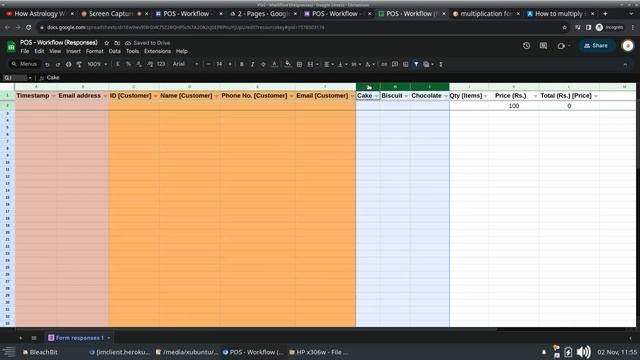This screenshot has height=360, width=640.
Task: Click the Add sheet plus button
Action: [20, 338]
